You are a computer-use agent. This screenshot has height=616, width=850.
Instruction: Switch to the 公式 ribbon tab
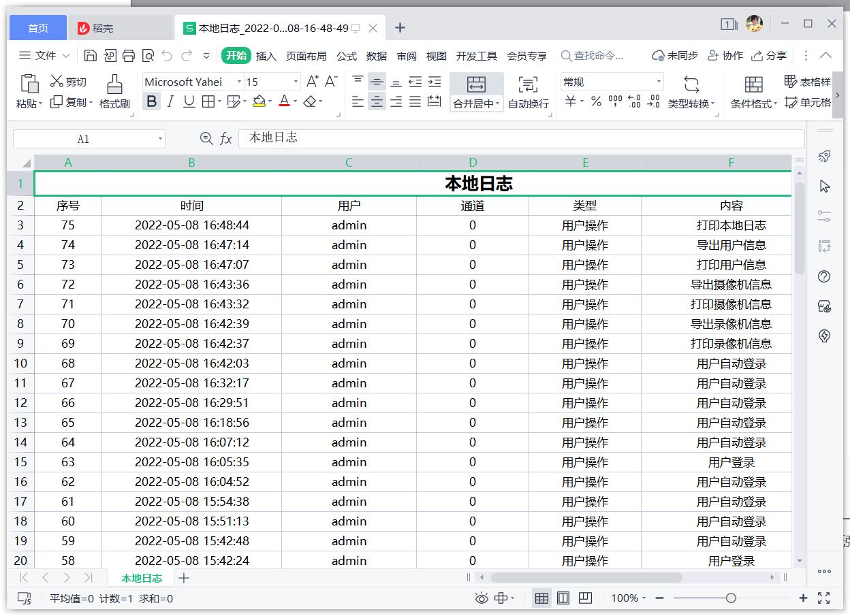[x=346, y=56]
